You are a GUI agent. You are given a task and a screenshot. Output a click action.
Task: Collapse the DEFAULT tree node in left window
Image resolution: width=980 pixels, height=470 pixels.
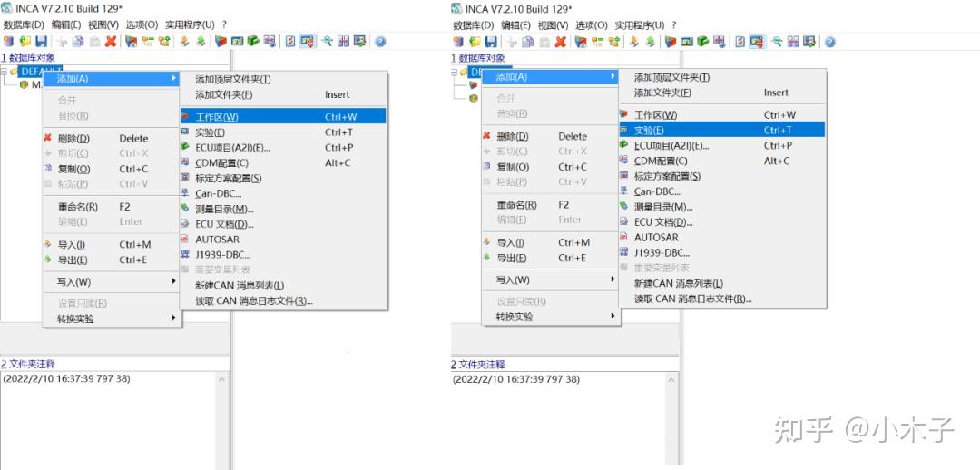pyautogui.click(x=5, y=72)
